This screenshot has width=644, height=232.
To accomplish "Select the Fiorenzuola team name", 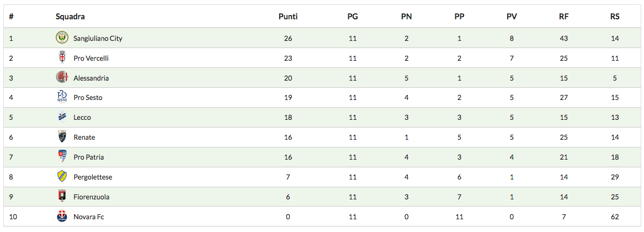I will [x=92, y=197].
